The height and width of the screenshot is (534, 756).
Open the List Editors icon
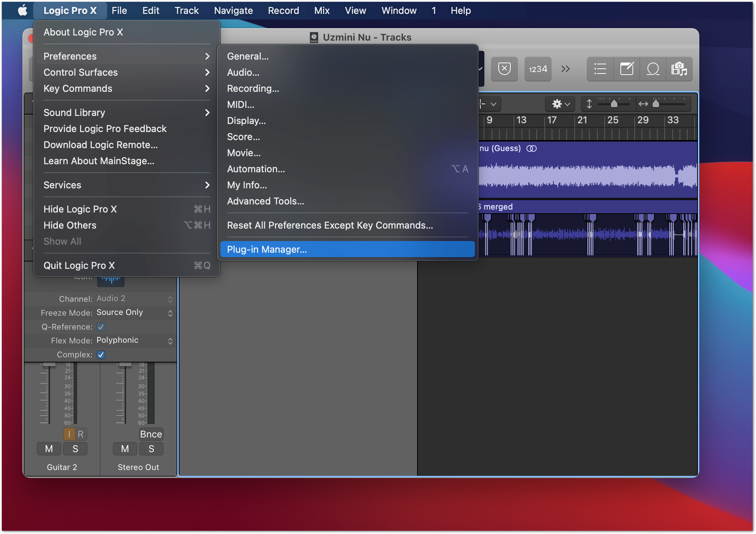point(600,69)
